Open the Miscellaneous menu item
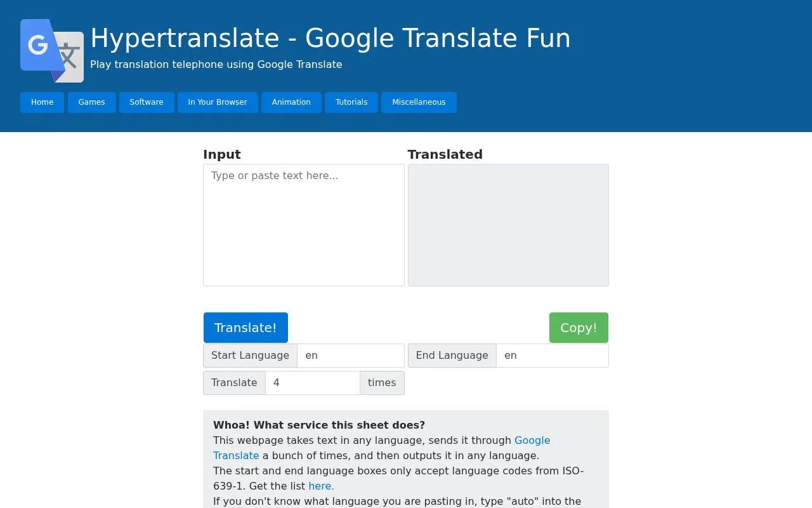 point(419,102)
